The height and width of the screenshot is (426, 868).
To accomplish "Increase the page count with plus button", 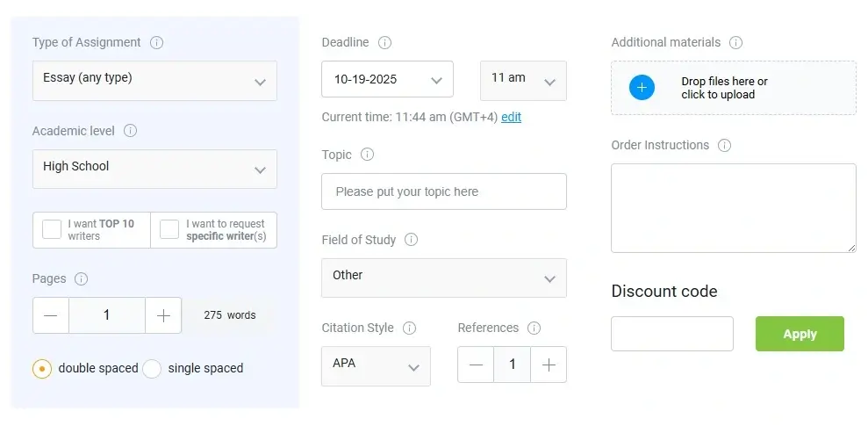I will point(163,315).
